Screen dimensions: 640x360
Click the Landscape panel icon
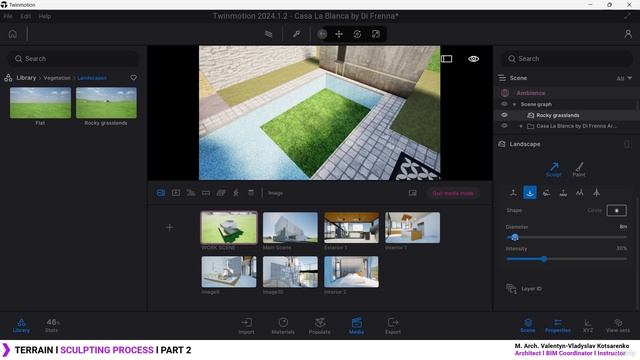[502, 144]
